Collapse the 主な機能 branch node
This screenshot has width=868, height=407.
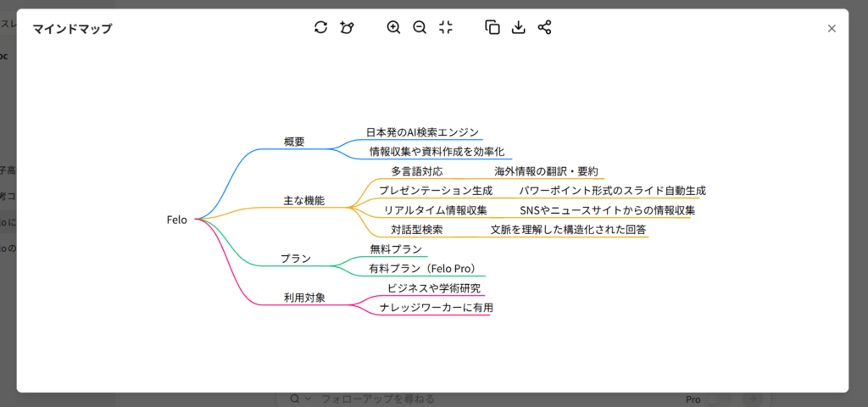[x=303, y=201]
